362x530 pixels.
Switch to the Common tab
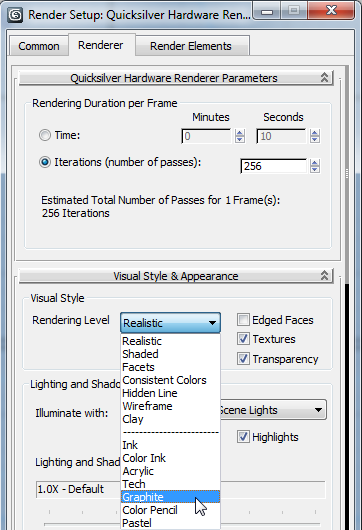pyautogui.click(x=39, y=46)
